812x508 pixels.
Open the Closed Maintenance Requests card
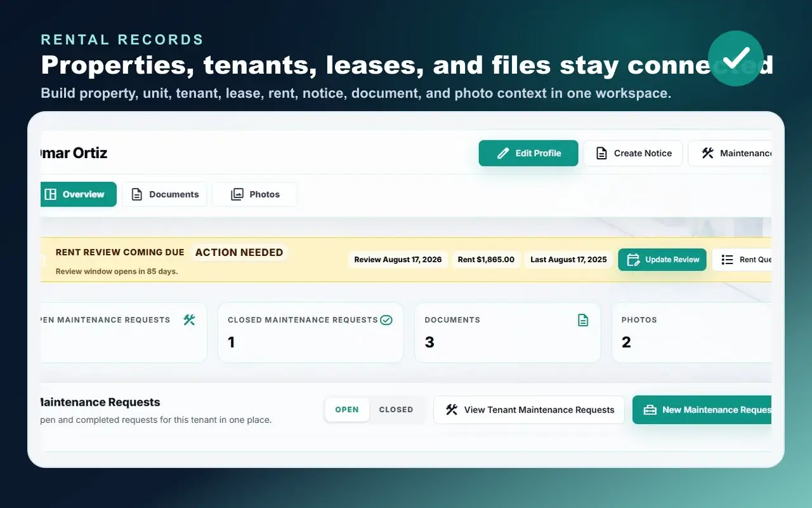(x=311, y=333)
